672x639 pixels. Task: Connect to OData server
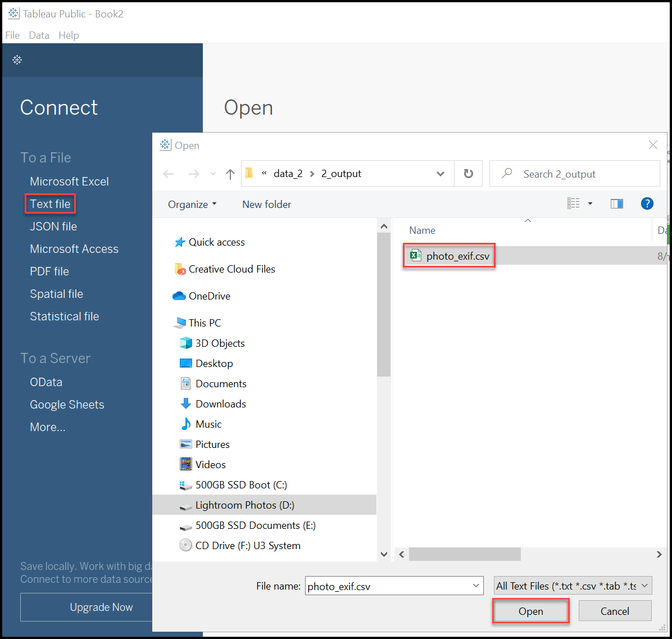tap(46, 382)
